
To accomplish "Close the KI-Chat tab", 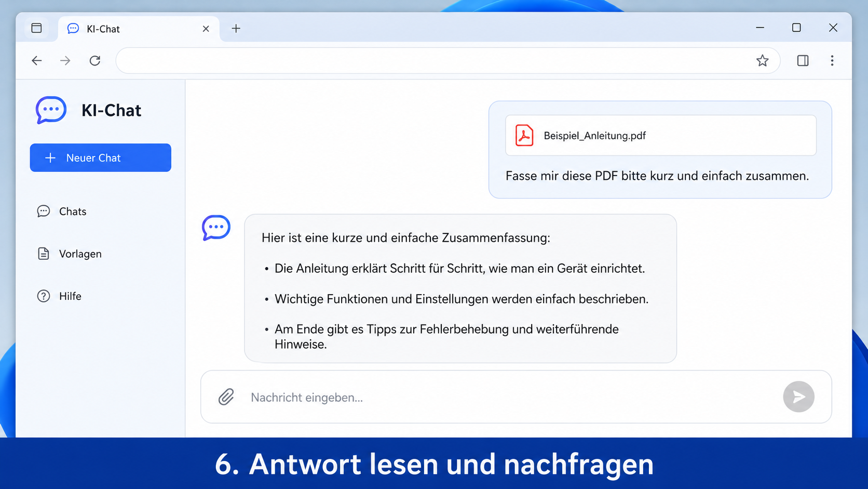I will (x=206, y=29).
